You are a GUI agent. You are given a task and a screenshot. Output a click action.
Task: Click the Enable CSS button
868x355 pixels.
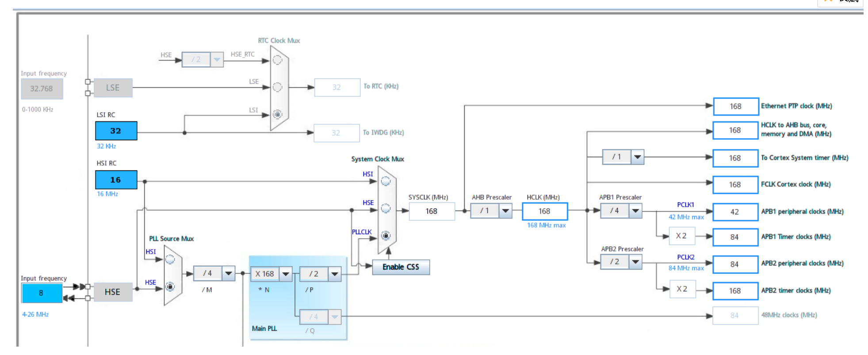(x=401, y=267)
